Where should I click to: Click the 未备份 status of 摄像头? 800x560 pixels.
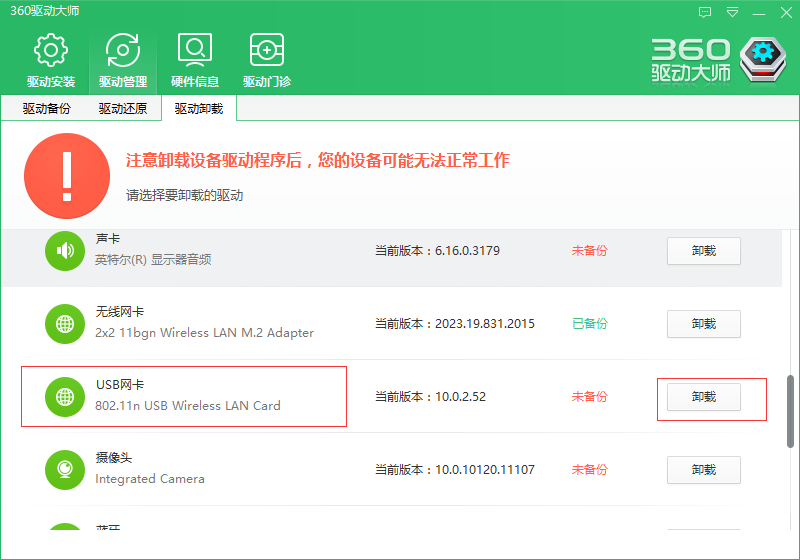coord(590,470)
